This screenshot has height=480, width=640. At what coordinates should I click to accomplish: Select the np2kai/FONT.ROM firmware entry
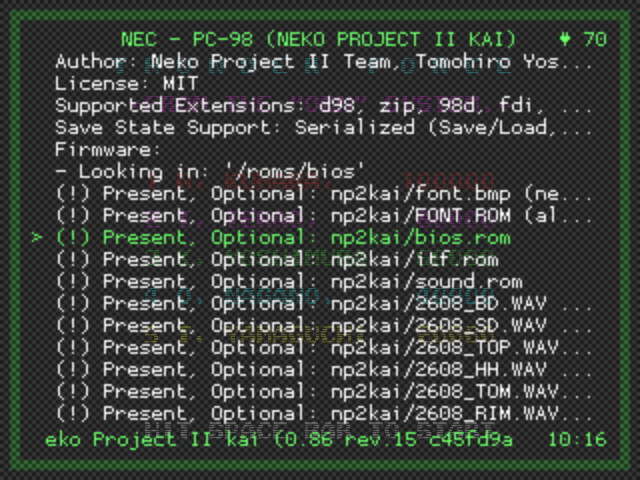[324, 216]
